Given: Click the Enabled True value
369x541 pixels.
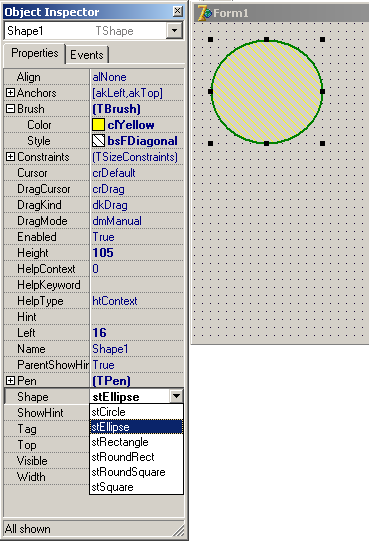Looking at the screenshot, I should [104, 237].
